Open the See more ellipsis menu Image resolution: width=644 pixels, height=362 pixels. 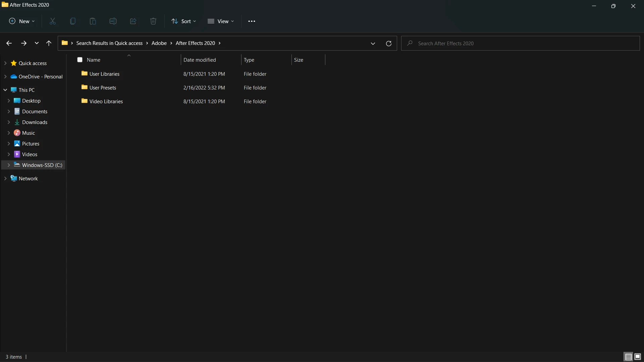tap(252, 21)
